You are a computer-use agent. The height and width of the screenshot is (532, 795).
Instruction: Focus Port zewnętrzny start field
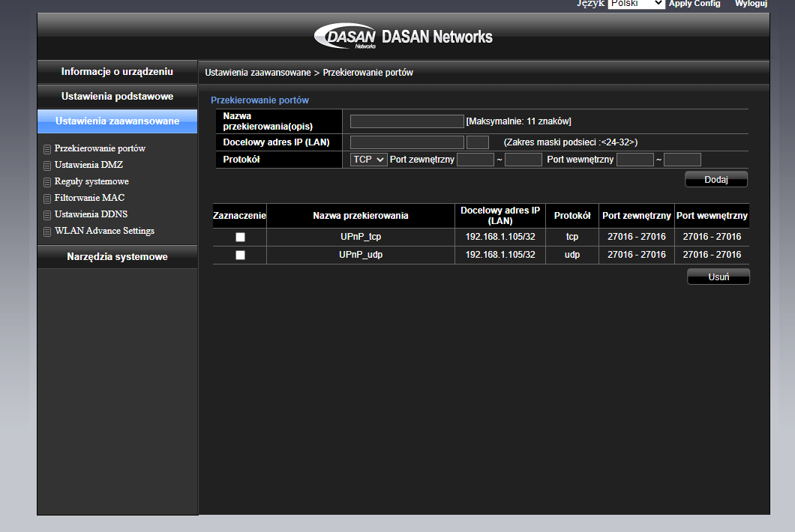(475, 160)
